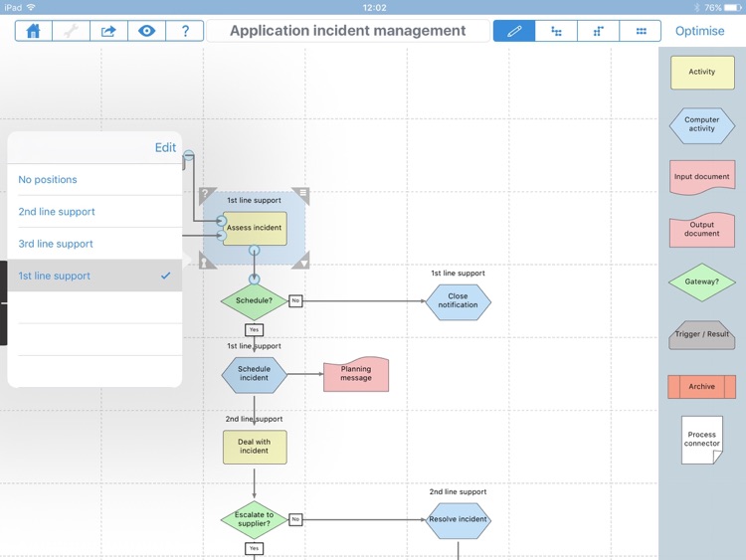Open the home screen icon
Image resolution: width=746 pixels, height=560 pixels.
[x=33, y=31]
